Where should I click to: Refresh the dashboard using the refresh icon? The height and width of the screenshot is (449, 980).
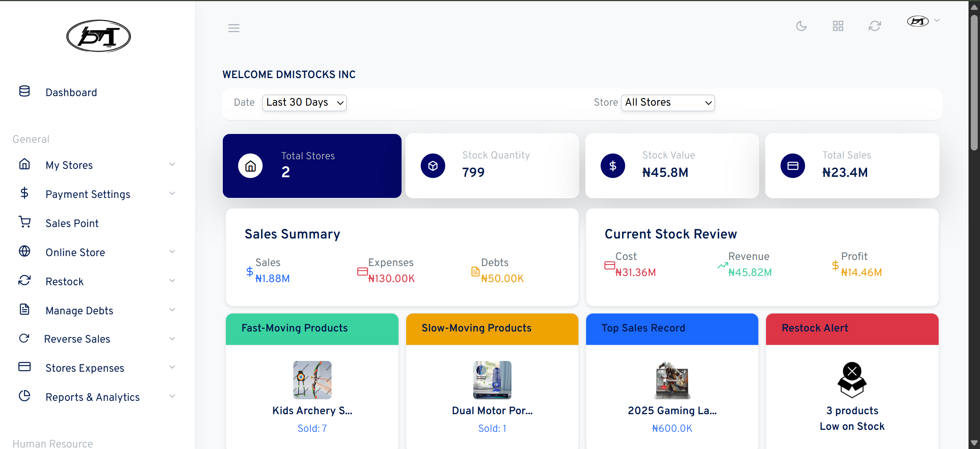tap(875, 26)
